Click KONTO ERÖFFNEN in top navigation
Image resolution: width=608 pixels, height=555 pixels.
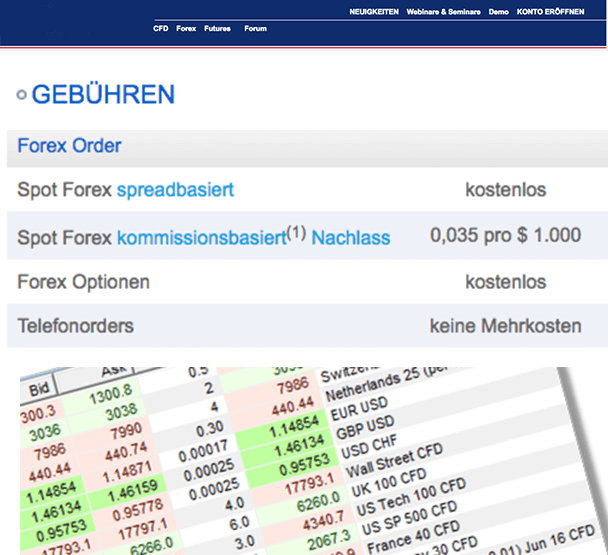(x=550, y=12)
